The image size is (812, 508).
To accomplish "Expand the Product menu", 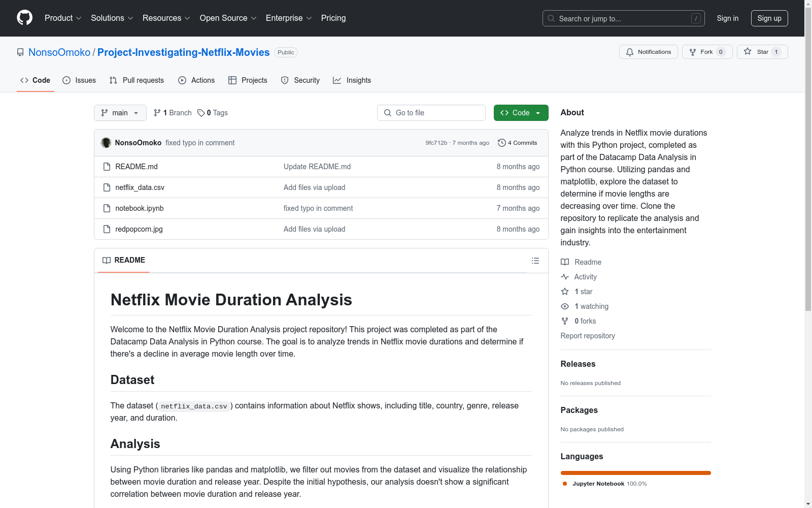I will pyautogui.click(x=63, y=18).
